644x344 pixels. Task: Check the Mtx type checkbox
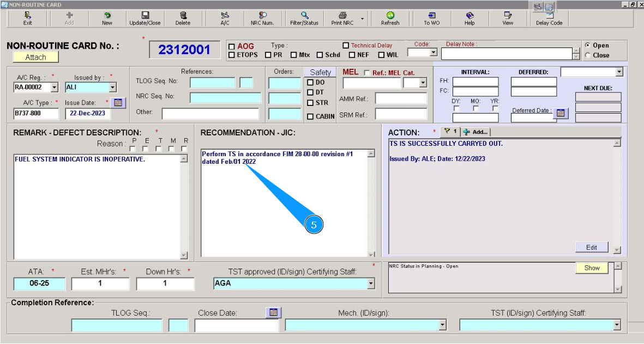pos(293,55)
